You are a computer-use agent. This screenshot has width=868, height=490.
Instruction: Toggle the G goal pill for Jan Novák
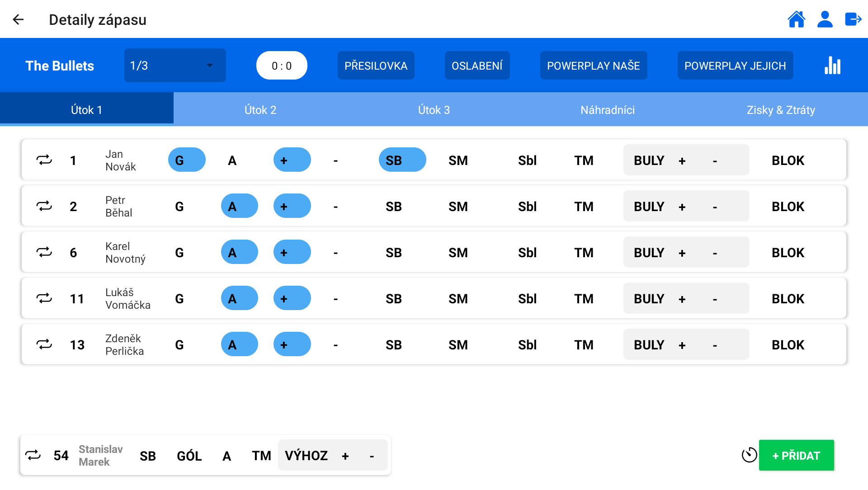click(187, 160)
